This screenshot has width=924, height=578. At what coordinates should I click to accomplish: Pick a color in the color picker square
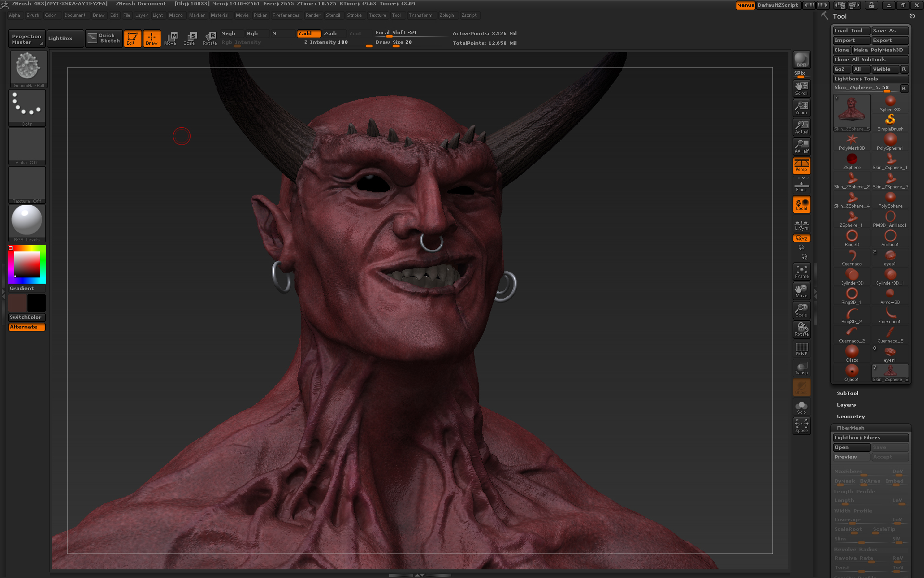point(27,264)
